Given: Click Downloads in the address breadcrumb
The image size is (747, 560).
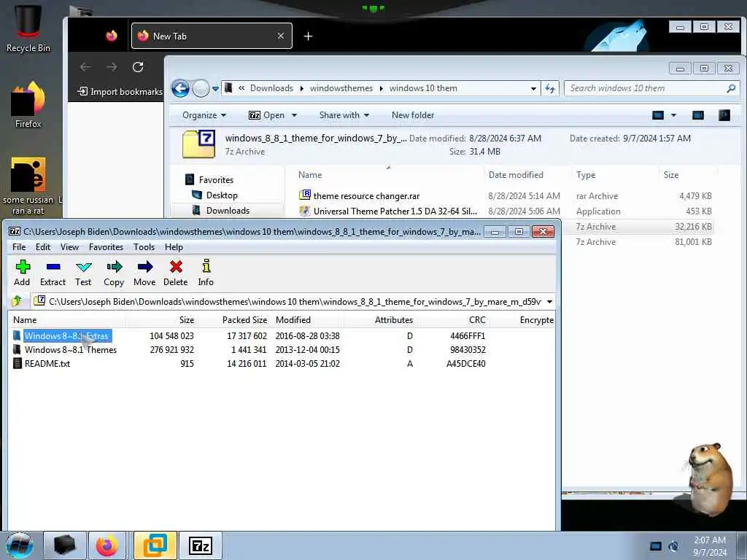Looking at the screenshot, I should pyautogui.click(x=271, y=88).
